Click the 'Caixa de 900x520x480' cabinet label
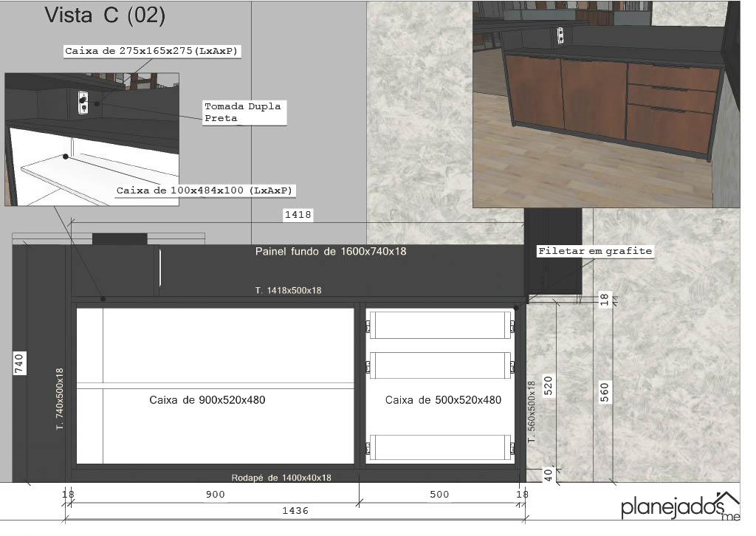 pos(207,400)
